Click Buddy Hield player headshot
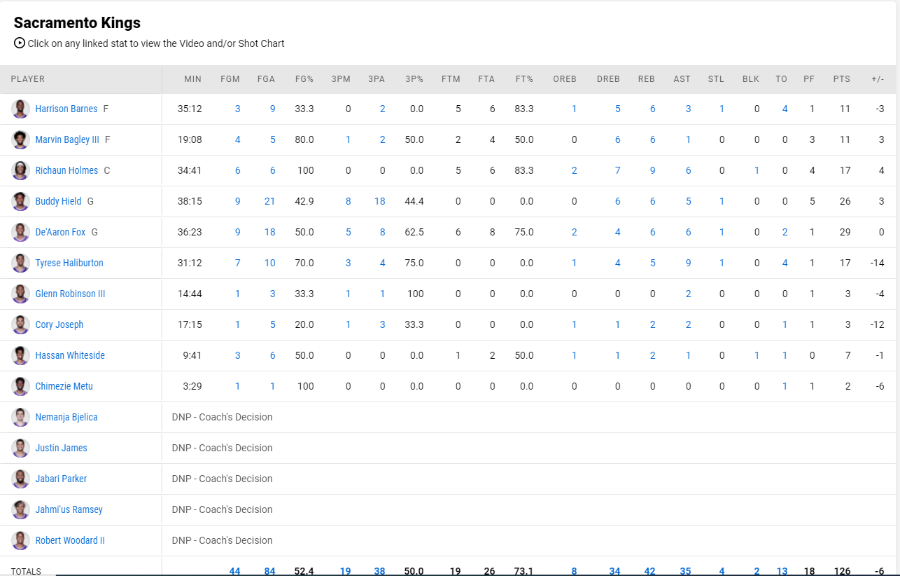This screenshot has height=576, width=900. pos(21,201)
